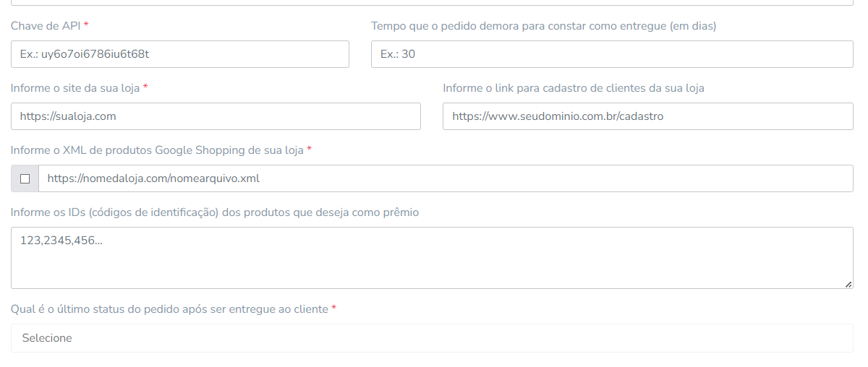Click the red asterisk after Google Shopping label
The image size is (868, 367).
[310, 150]
